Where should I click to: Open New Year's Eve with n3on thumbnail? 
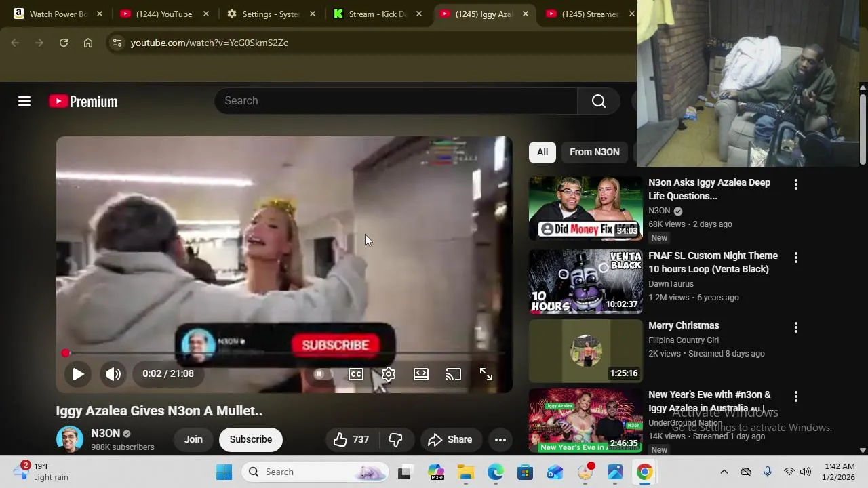tap(585, 420)
